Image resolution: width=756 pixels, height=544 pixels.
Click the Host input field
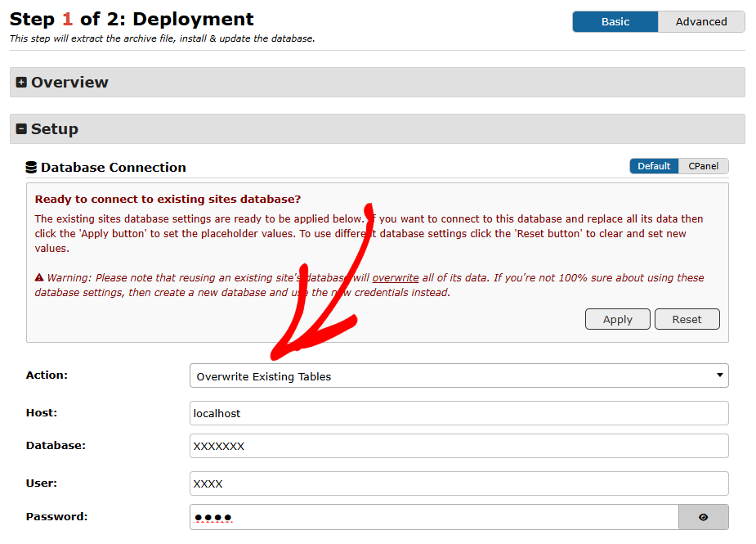459,413
